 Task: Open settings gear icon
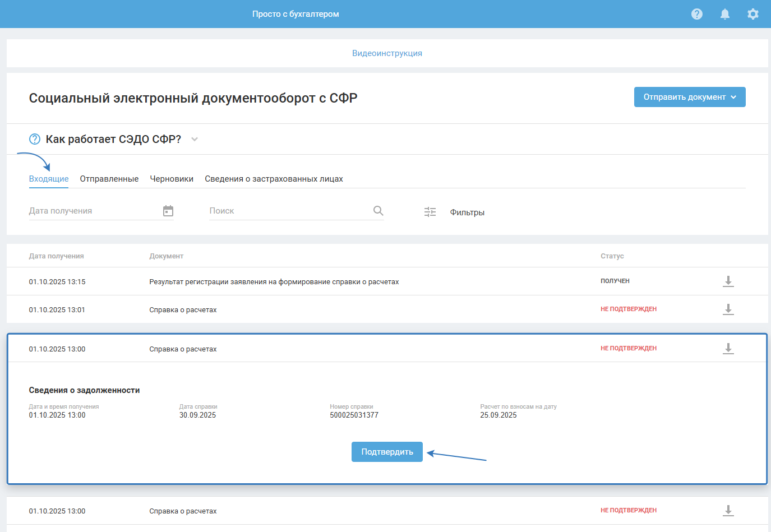[x=753, y=14]
